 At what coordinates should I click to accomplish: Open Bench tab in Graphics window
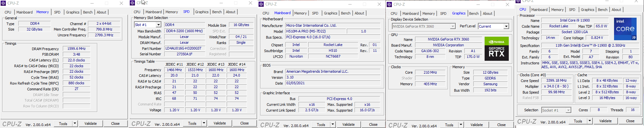point(474,14)
